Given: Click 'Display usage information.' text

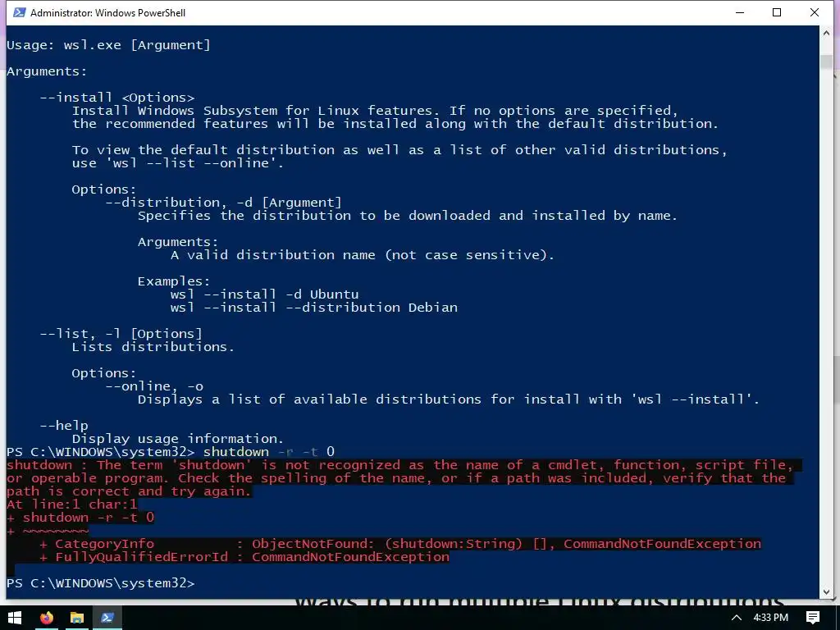Looking at the screenshot, I should click(178, 439).
